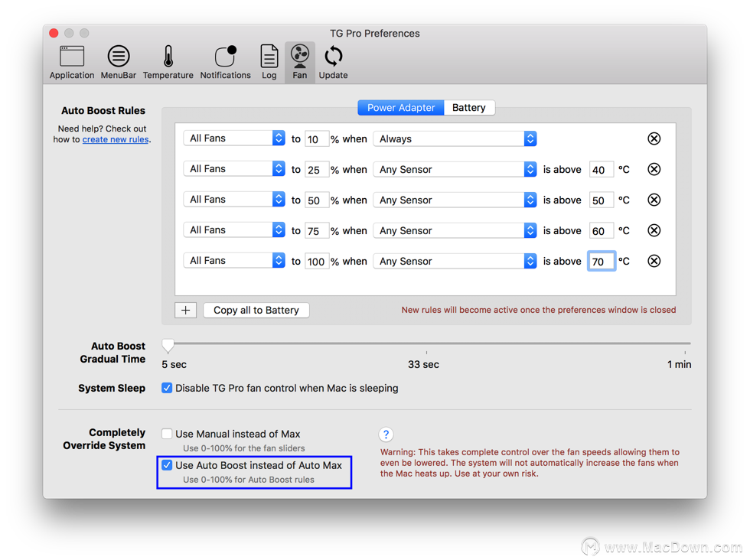The width and height of the screenshot is (750, 560).
Task: Uncheck Disable TG Pro fan control when sleeping
Action: pos(167,388)
